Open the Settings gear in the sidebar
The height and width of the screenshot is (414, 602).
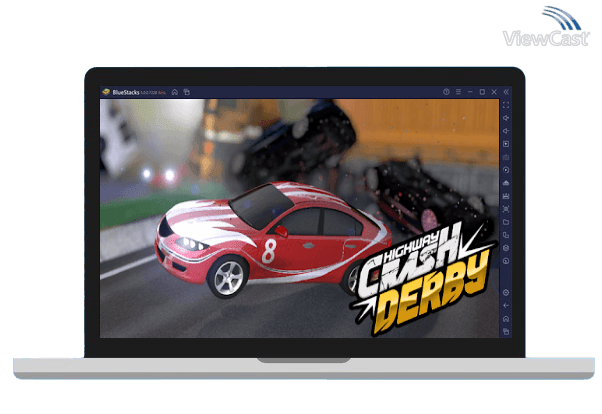click(506, 293)
